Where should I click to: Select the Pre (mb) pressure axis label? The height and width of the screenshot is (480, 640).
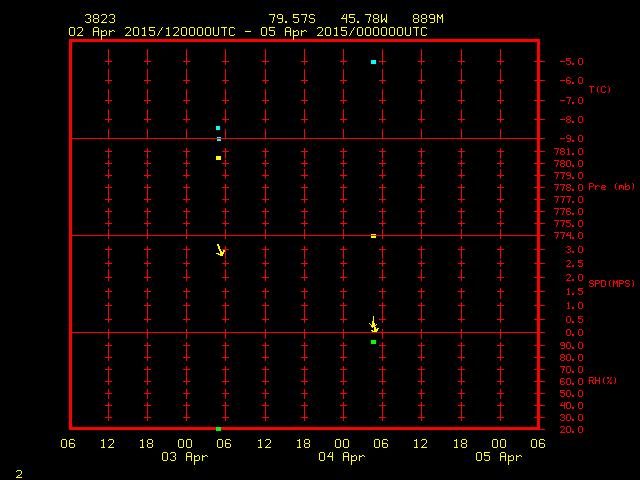point(611,187)
